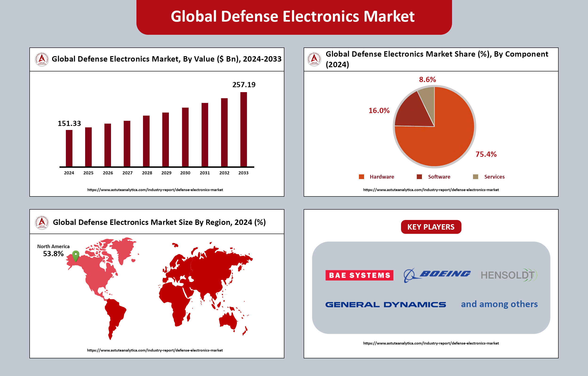
Task: Click the 2025 bar in the value chart
Action: [x=88, y=147]
